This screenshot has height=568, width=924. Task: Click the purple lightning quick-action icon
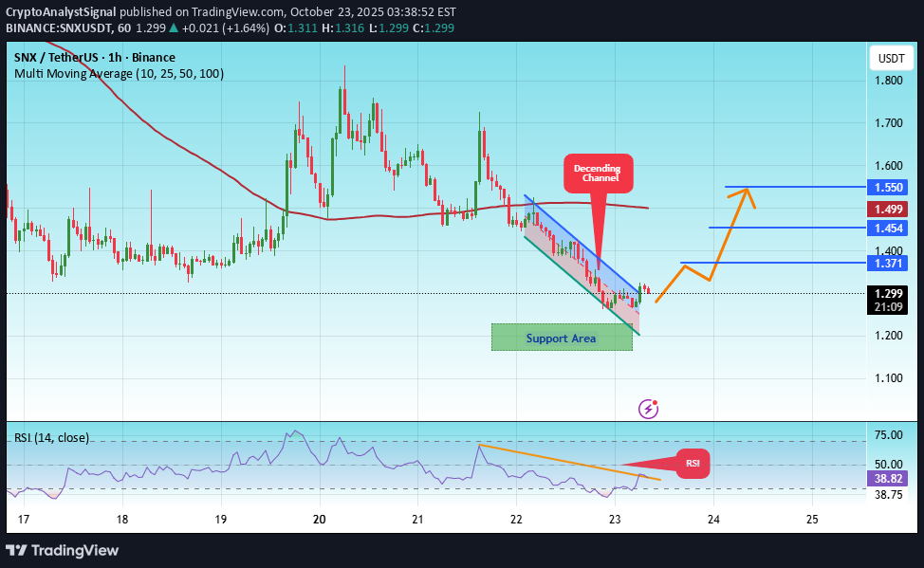click(649, 409)
